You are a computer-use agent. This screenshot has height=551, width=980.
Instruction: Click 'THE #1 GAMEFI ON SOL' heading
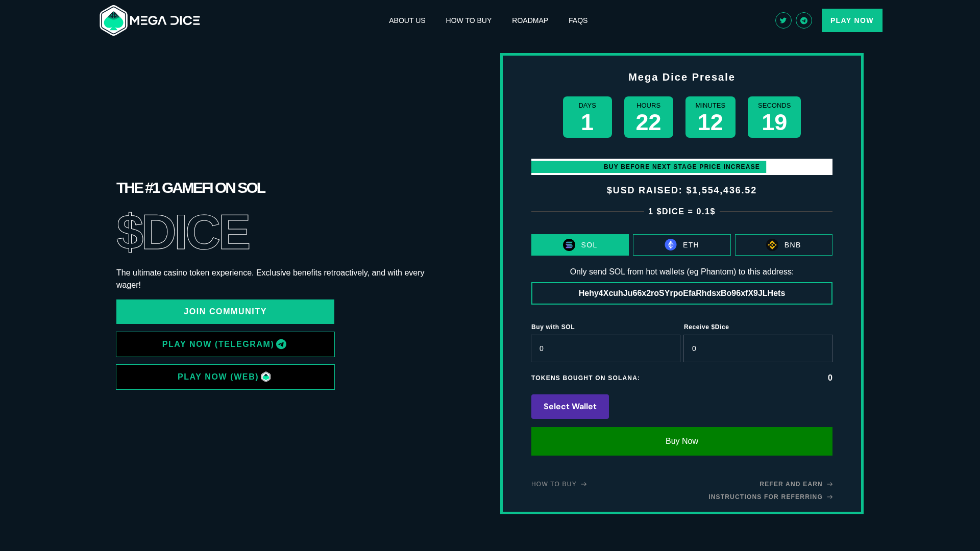point(190,188)
